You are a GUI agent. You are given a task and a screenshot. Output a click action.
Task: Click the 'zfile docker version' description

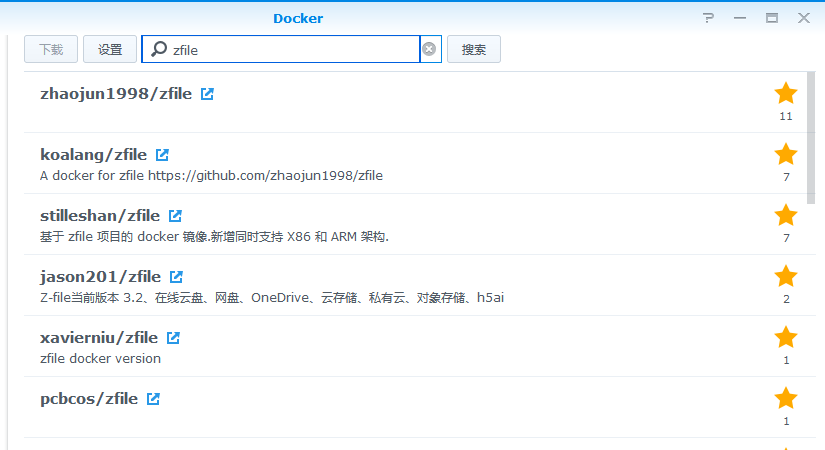pos(100,359)
